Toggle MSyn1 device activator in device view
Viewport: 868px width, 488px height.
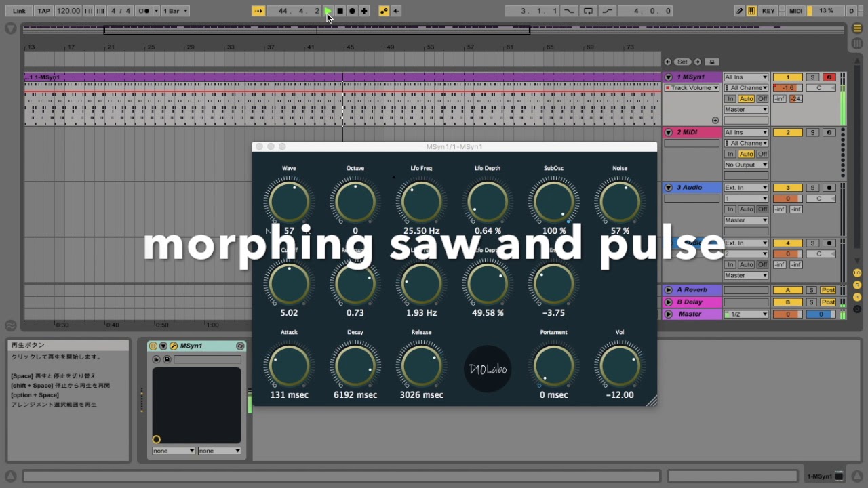(x=153, y=346)
